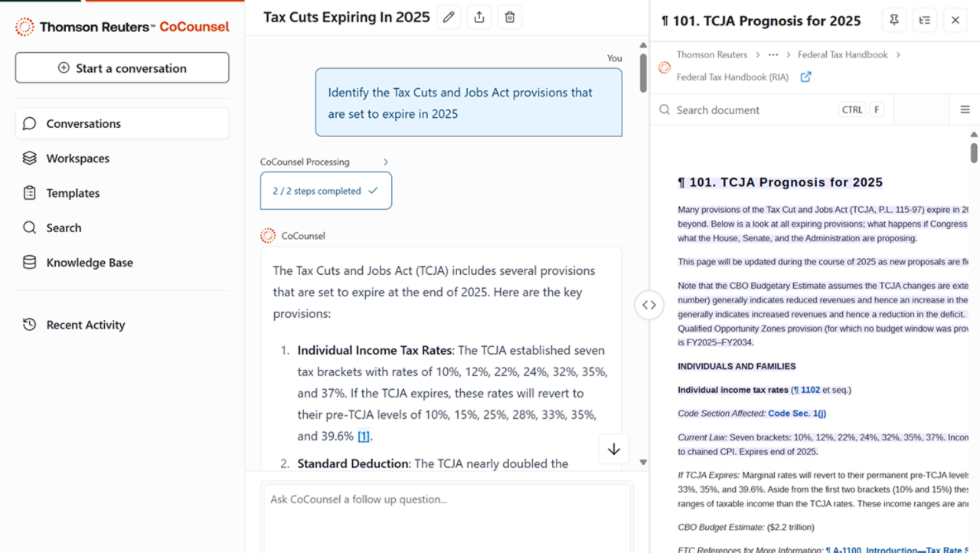Click the Templates clipboard icon
Image resolution: width=980 pixels, height=553 pixels.
click(x=29, y=193)
